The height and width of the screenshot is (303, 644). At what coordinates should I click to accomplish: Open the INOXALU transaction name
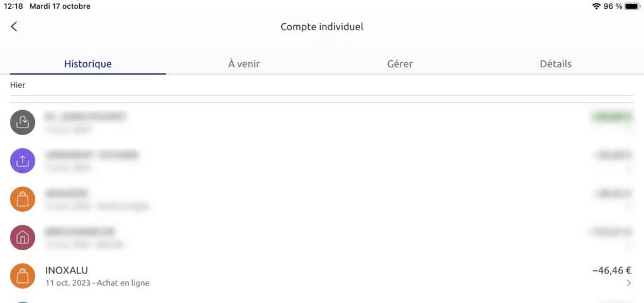tap(67, 270)
